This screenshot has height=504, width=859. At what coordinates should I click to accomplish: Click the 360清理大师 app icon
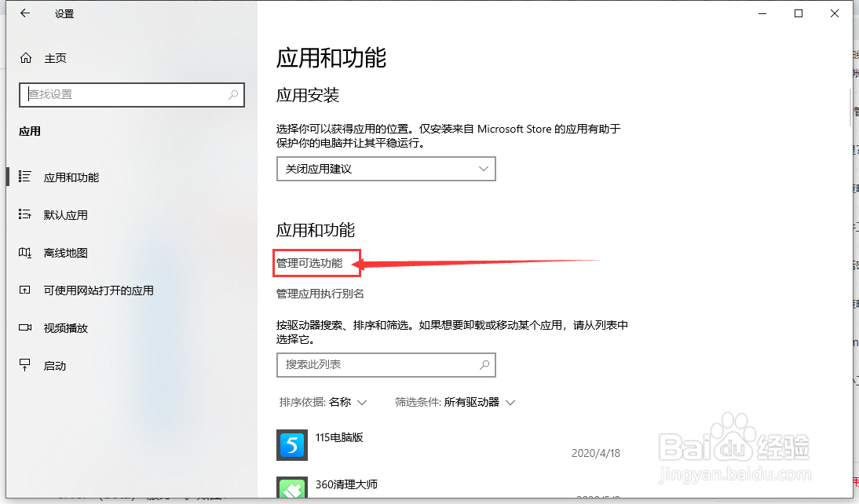click(291, 488)
